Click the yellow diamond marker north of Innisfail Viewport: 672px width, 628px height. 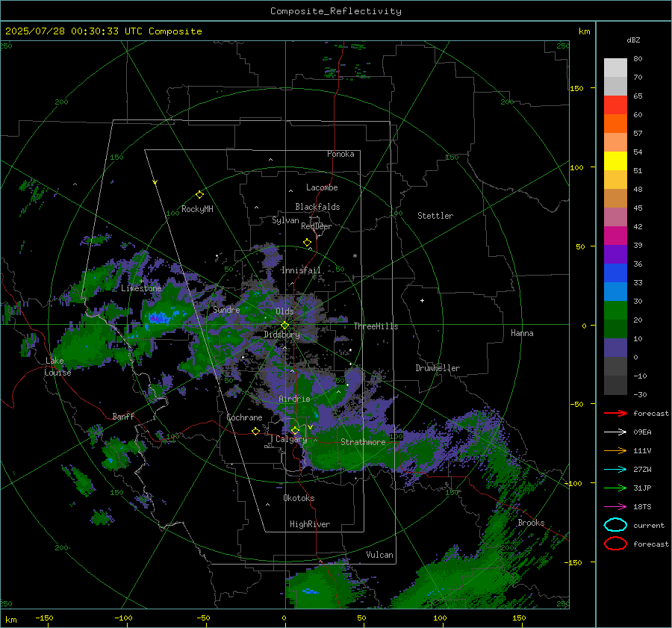pos(308,243)
